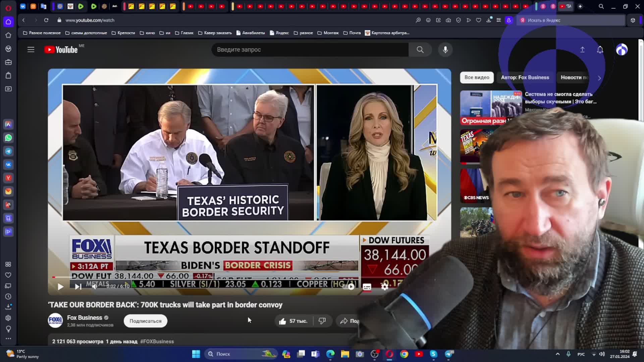The height and width of the screenshot is (362, 644).
Task: Add a new browser tab with plus
Action: [580, 6]
